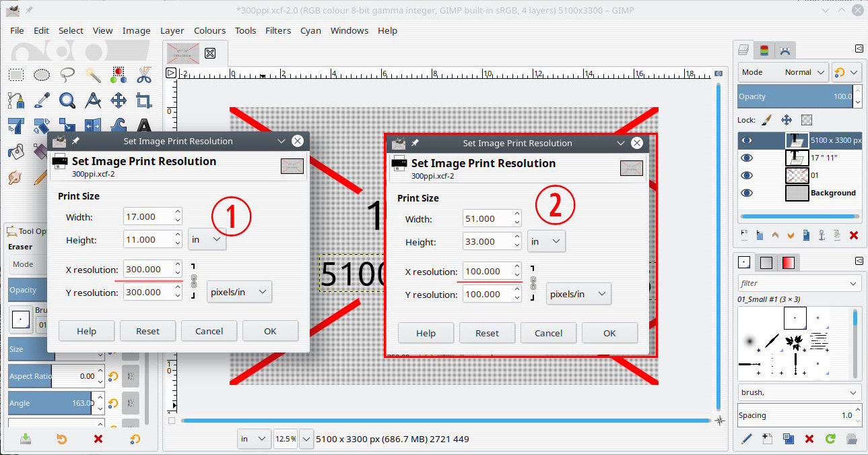This screenshot has width=868, height=455.
Task: Click Reset in resolution dialog 1
Action: pyautogui.click(x=147, y=331)
